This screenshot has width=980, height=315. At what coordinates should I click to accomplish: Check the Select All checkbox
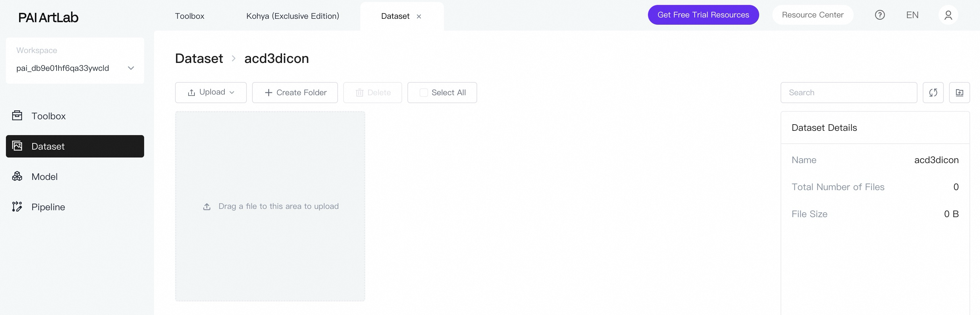point(424,93)
